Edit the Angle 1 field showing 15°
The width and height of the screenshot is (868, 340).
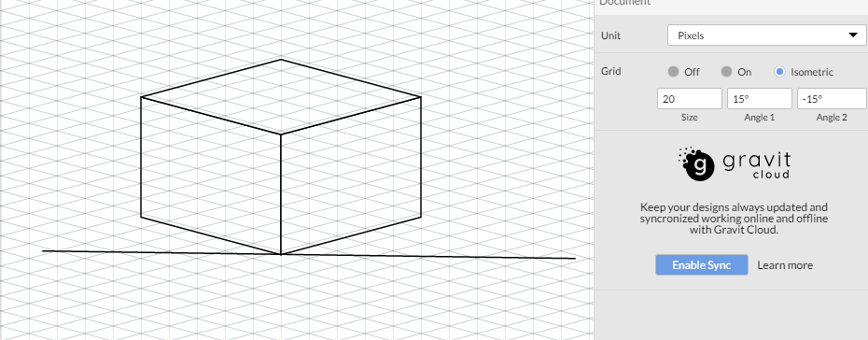tap(760, 99)
